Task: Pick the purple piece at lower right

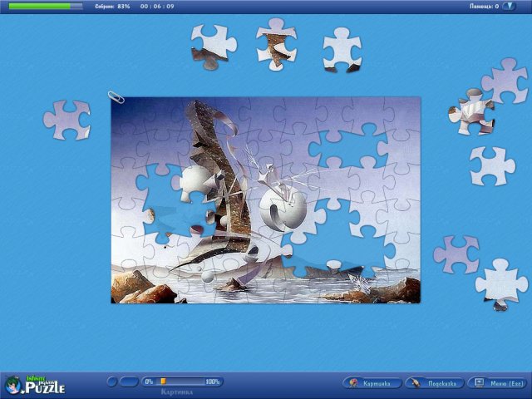Action: pos(456,254)
